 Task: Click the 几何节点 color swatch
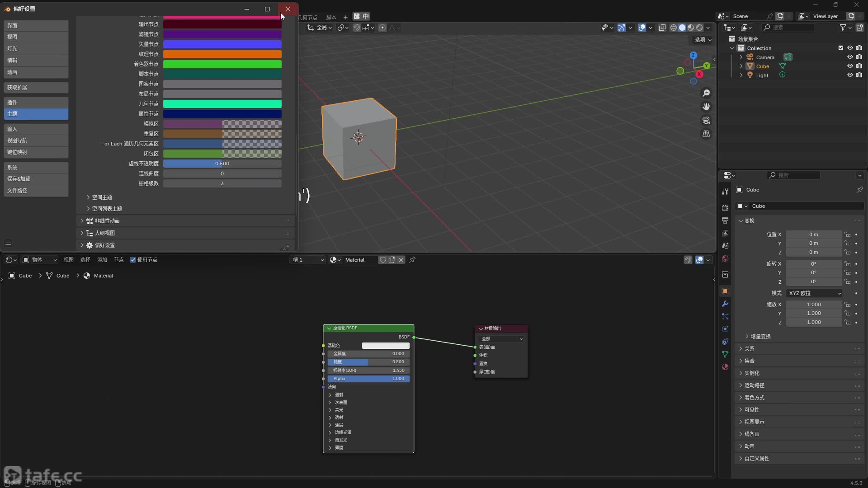pyautogui.click(x=222, y=104)
